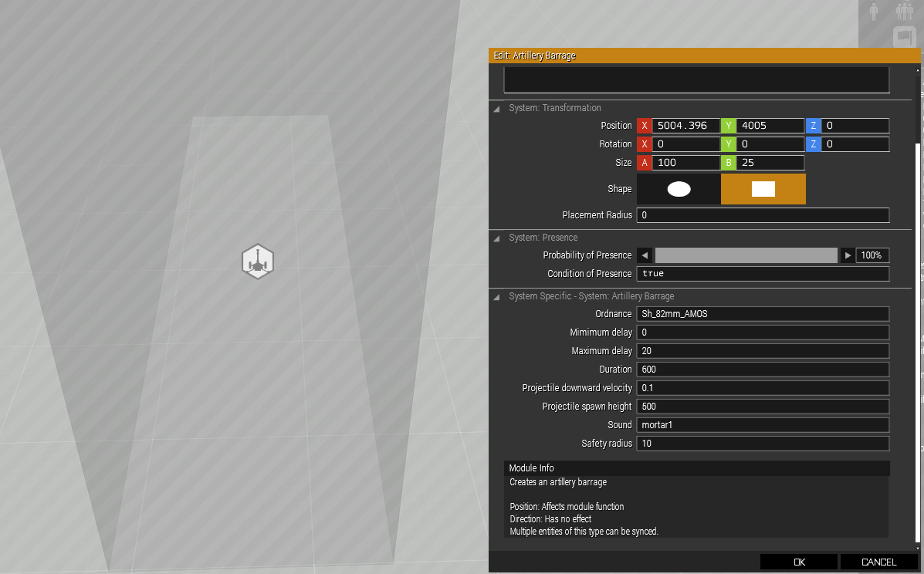Click the 'Creates an artillery barrage' description text

coord(558,482)
